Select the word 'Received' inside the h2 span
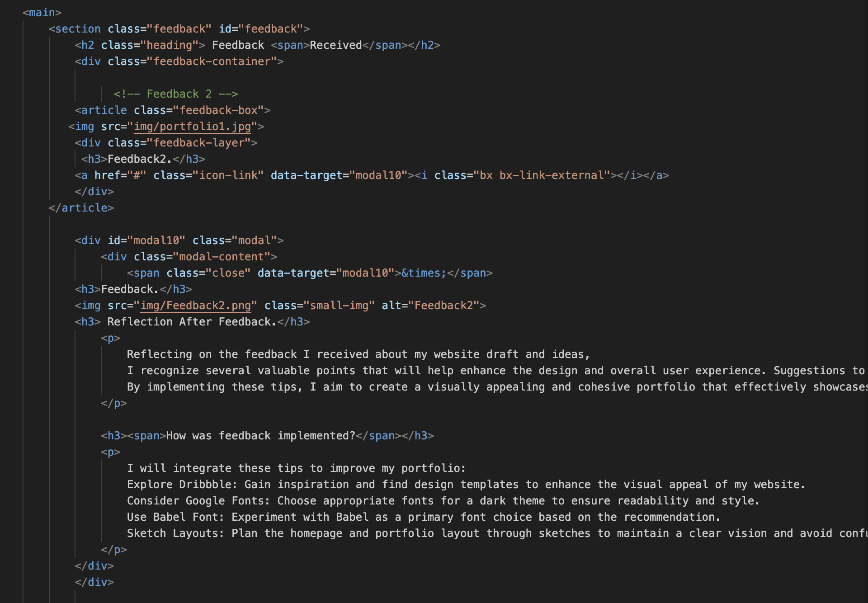Screen dimensions: 868x603 (x=335, y=45)
